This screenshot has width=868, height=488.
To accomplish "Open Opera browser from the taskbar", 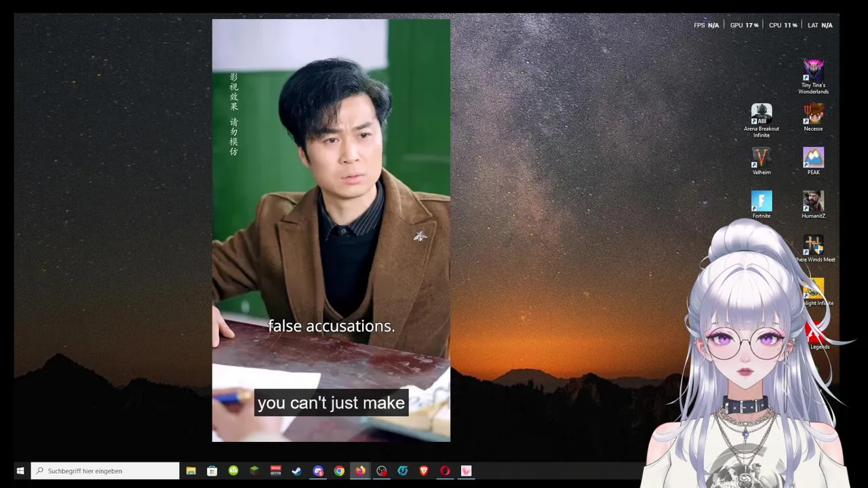I will 445,471.
